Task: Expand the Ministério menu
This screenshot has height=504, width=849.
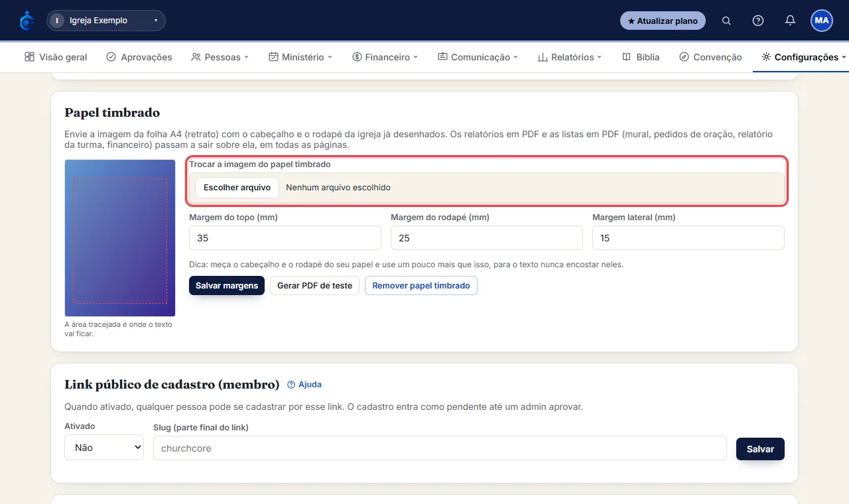Action: [x=300, y=57]
